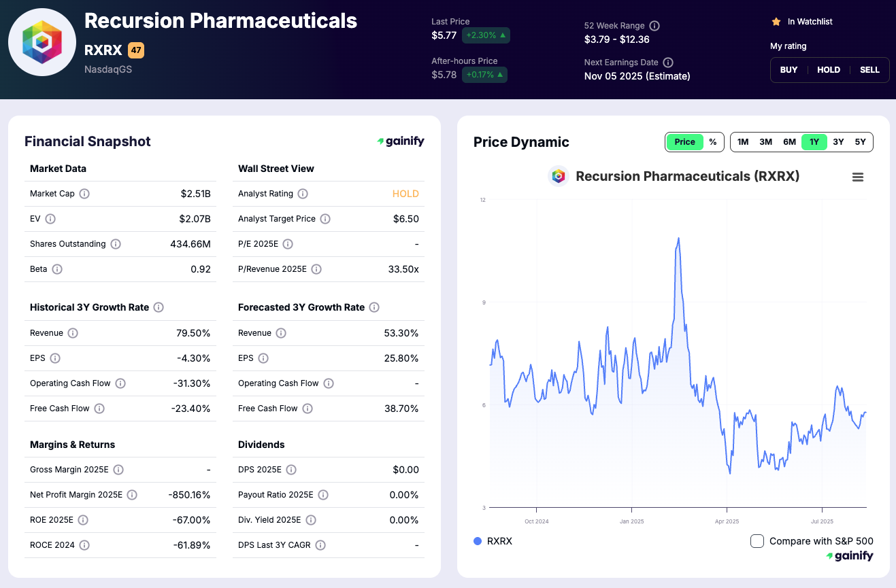Click info icon beside ROE 2025E
This screenshot has height=588, width=896.
(83, 520)
